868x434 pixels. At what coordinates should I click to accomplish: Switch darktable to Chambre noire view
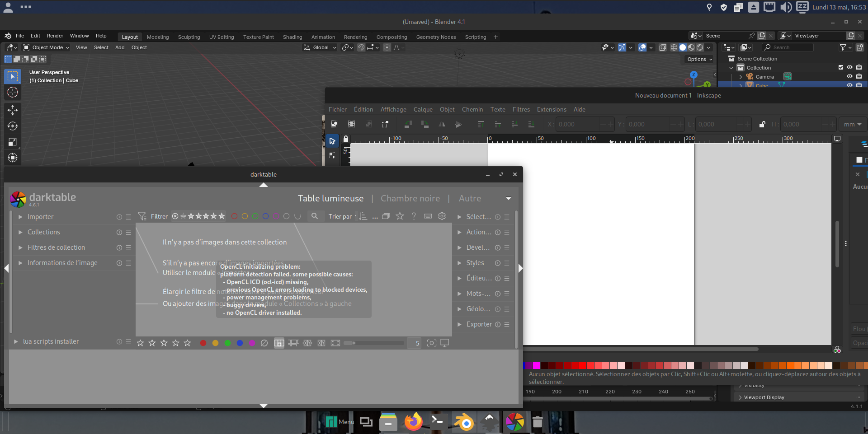[410, 198]
